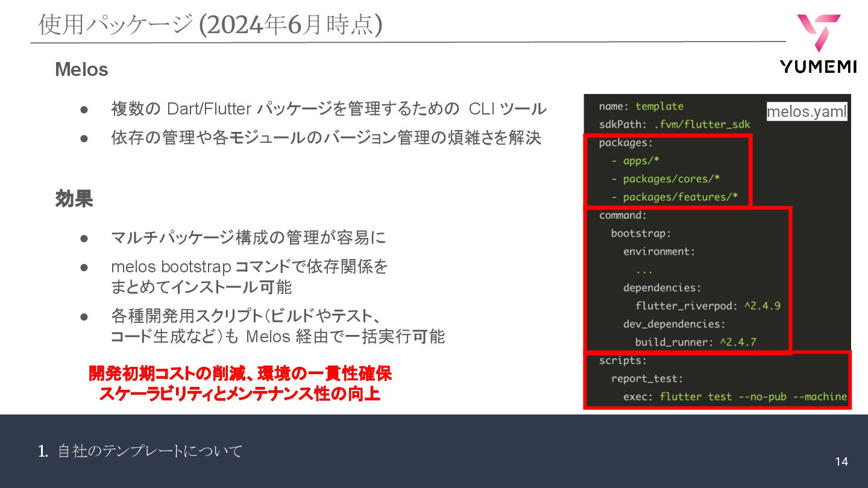Click the text 'コード生成など）も Melos 経由で一括実行可能'
This screenshot has width=868, height=488.
[x=278, y=336]
